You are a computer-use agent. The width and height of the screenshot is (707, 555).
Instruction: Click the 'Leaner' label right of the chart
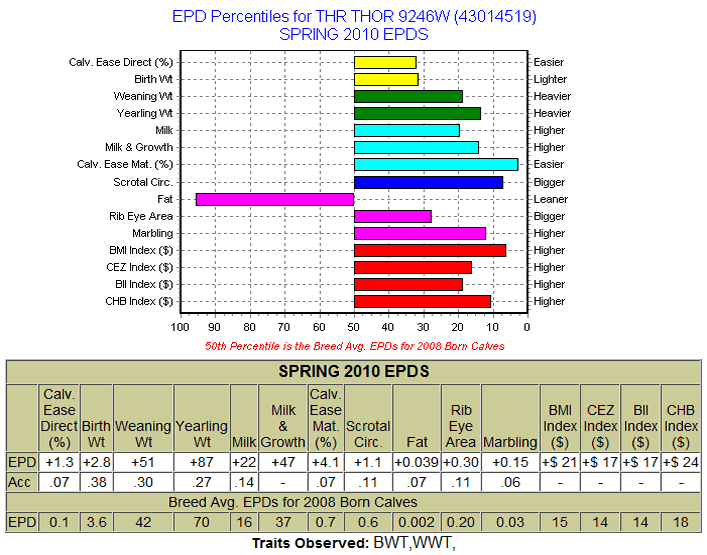click(551, 199)
